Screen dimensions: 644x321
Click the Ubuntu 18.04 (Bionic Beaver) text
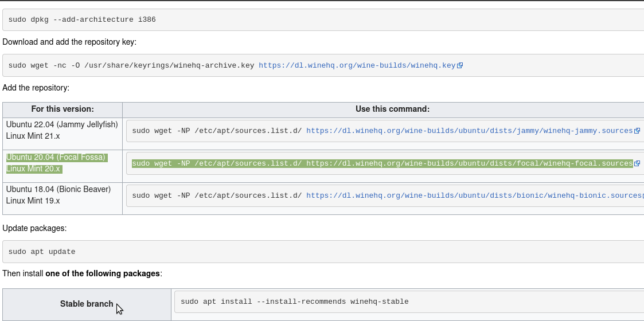tap(58, 189)
